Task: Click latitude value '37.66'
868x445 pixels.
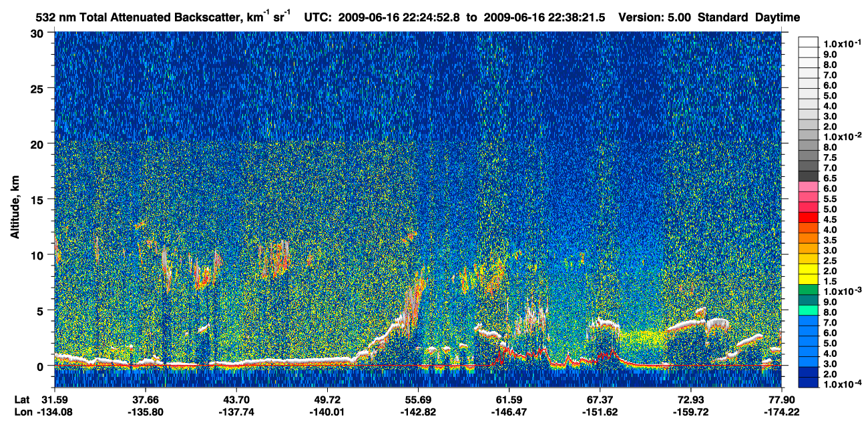Action: tap(145, 400)
